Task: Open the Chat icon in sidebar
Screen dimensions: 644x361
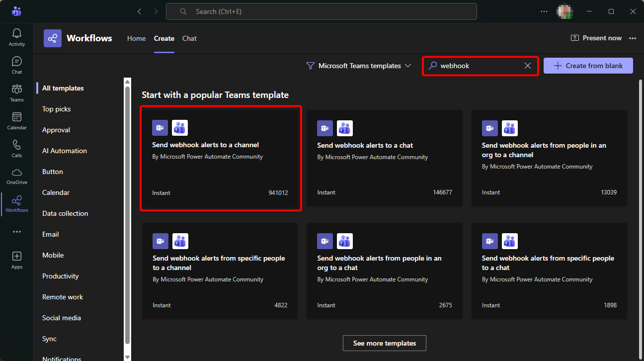Action: (x=17, y=65)
